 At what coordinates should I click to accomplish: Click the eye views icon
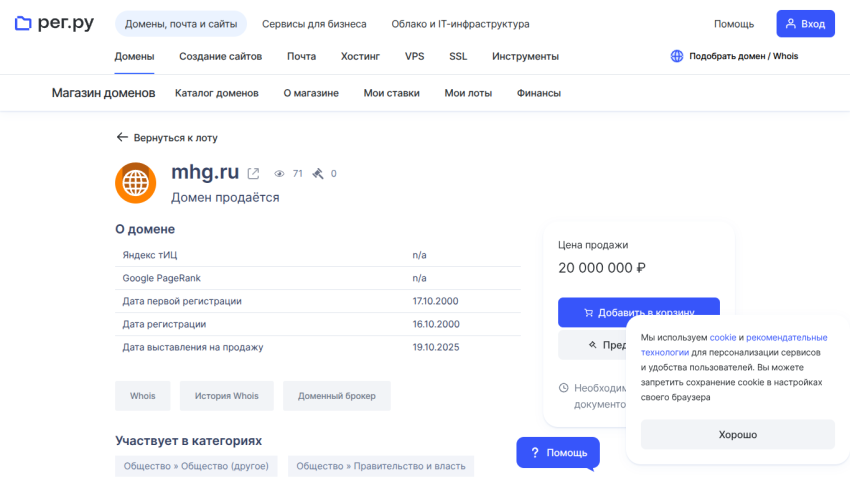click(x=279, y=173)
